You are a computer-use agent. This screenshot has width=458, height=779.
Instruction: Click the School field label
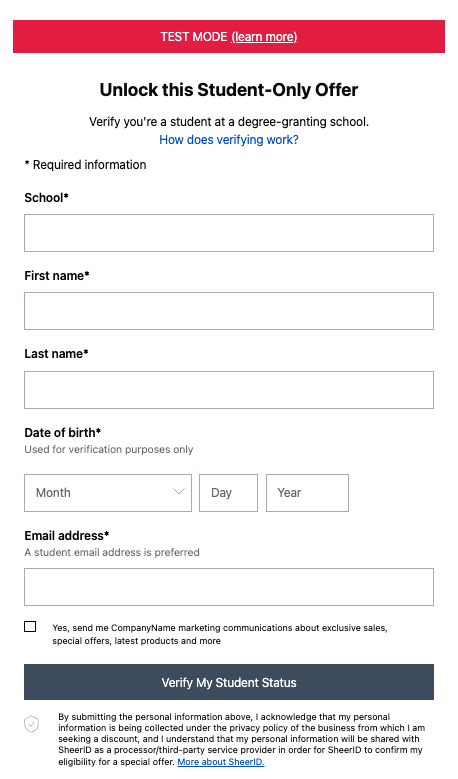tap(46, 198)
